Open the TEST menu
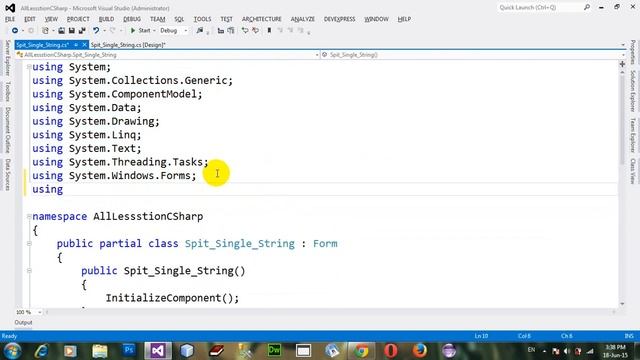Screen dimensions: 640x360 pos(227,19)
